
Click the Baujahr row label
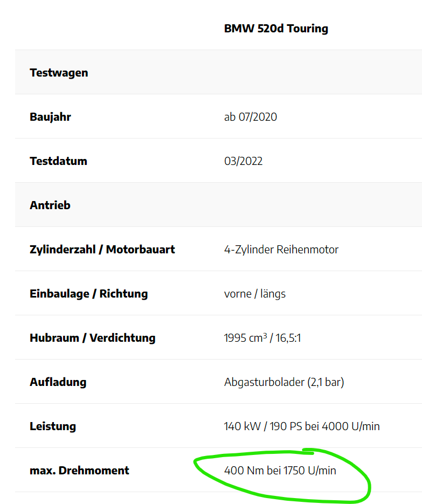50,117
